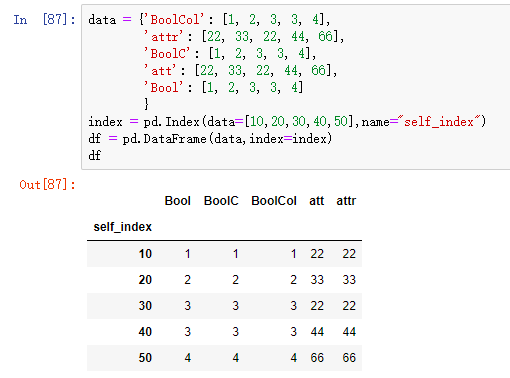Click att value 22 in row 30
510x378 pixels.
[x=317, y=306]
